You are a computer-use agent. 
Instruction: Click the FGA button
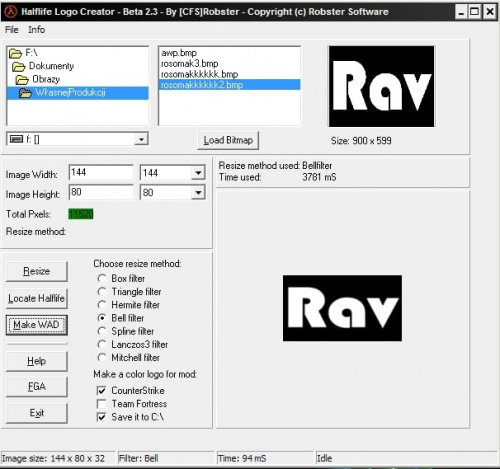pos(37,387)
